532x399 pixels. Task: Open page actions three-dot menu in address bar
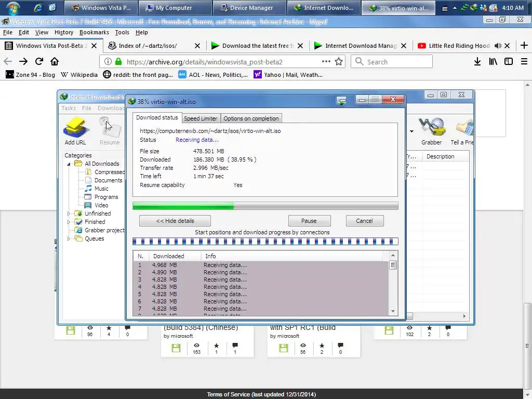326,61
